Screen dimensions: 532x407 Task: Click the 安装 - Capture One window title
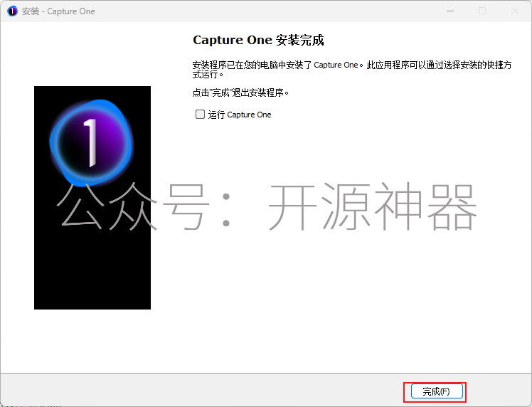(x=58, y=11)
